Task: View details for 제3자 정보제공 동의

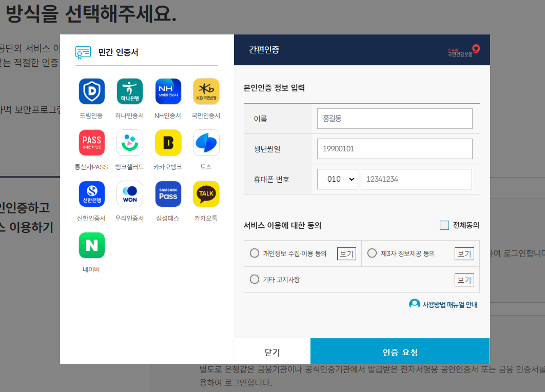Action: pyautogui.click(x=464, y=253)
